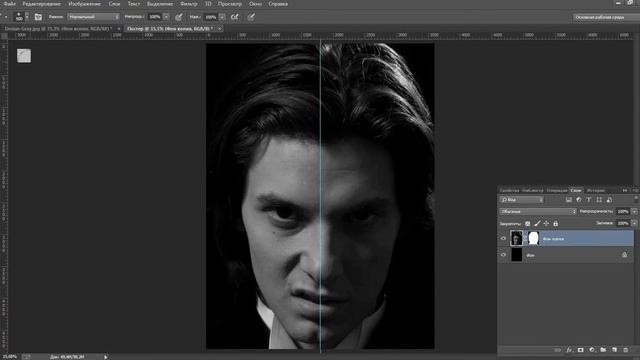Toggle pen pressure for size icon
This screenshot has height=360, width=640.
(x=251, y=17)
